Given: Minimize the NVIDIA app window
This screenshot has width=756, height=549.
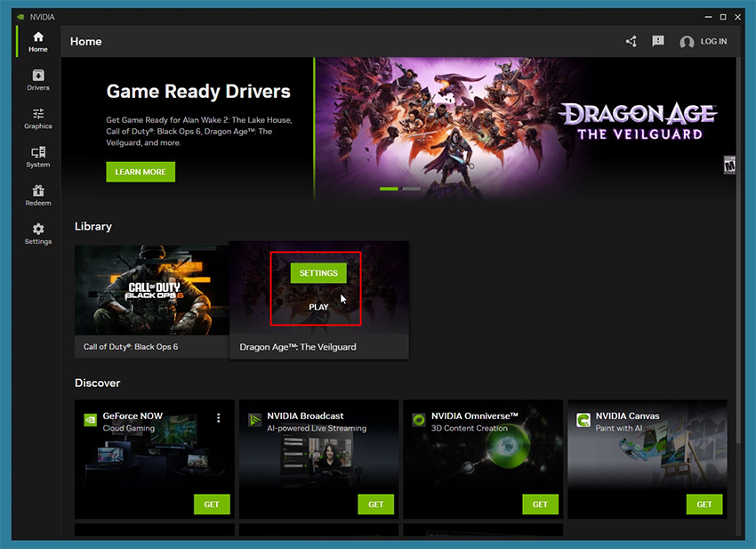Looking at the screenshot, I should pyautogui.click(x=708, y=17).
